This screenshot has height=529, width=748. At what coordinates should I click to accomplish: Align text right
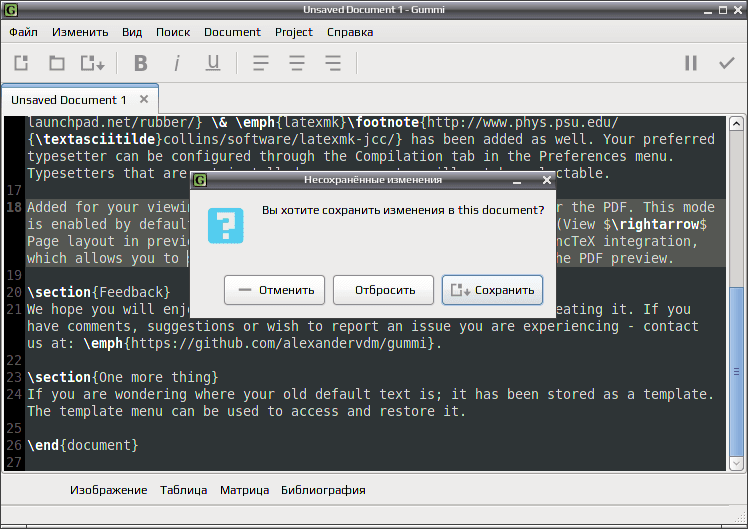(x=333, y=63)
